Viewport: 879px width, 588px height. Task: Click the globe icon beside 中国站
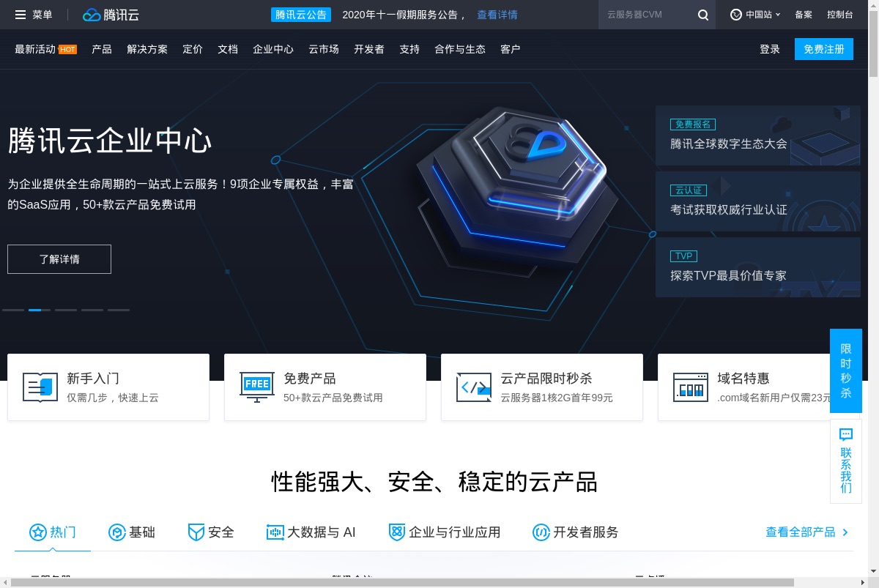tap(736, 15)
